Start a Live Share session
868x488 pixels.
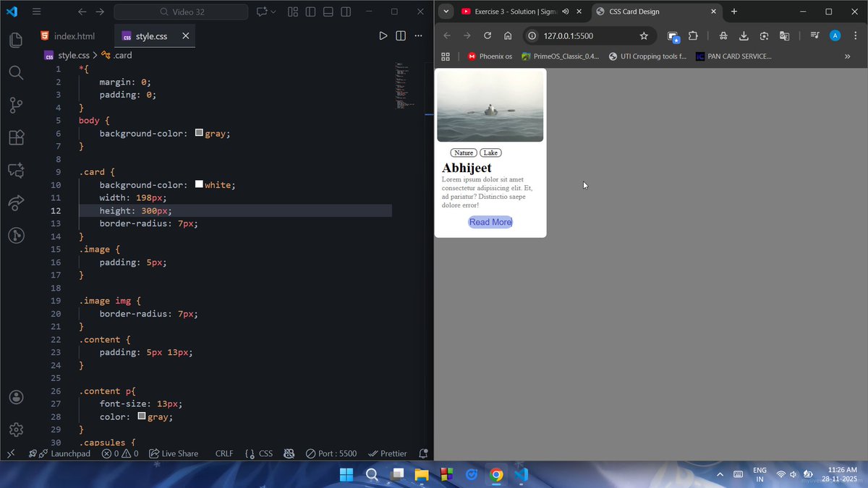pos(174,453)
